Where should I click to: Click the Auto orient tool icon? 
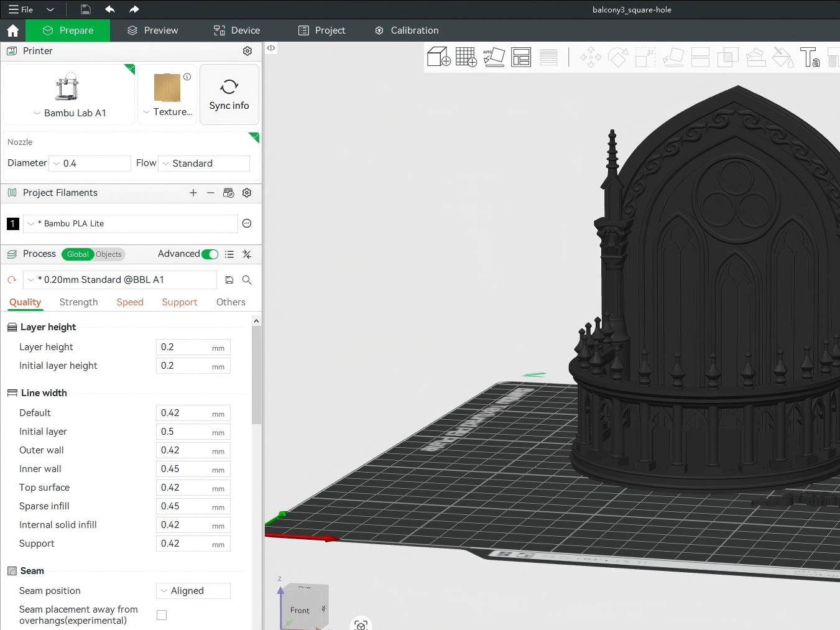click(x=494, y=57)
